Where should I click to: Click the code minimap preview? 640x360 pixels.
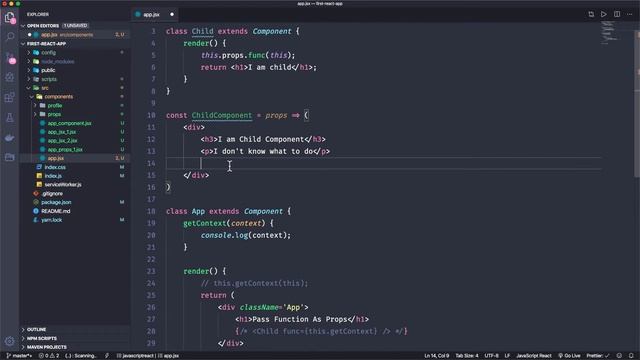[609, 33]
